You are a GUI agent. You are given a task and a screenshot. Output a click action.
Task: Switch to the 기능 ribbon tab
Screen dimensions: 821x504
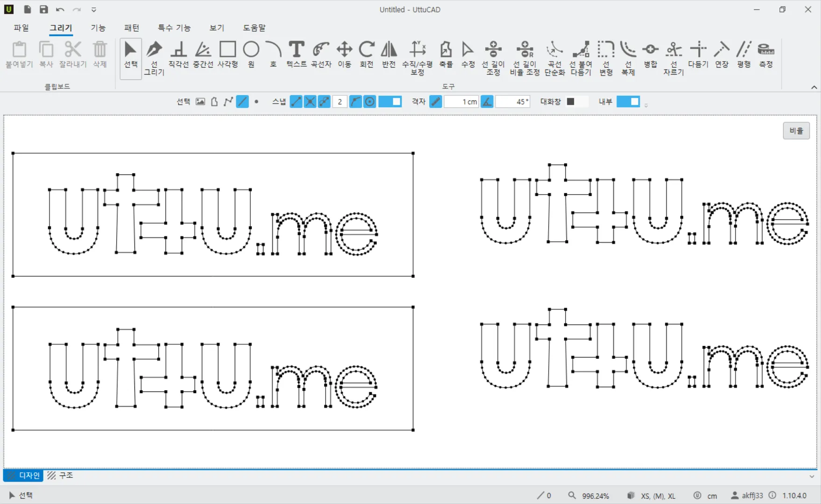coord(98,28)
